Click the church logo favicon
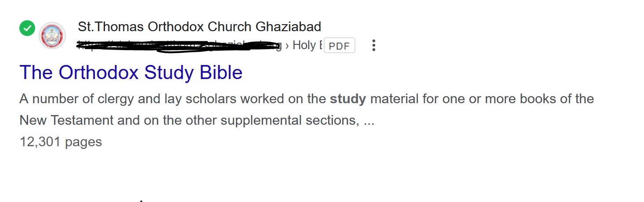The height and width of the screenshot is (202, 644). point(52,36)
